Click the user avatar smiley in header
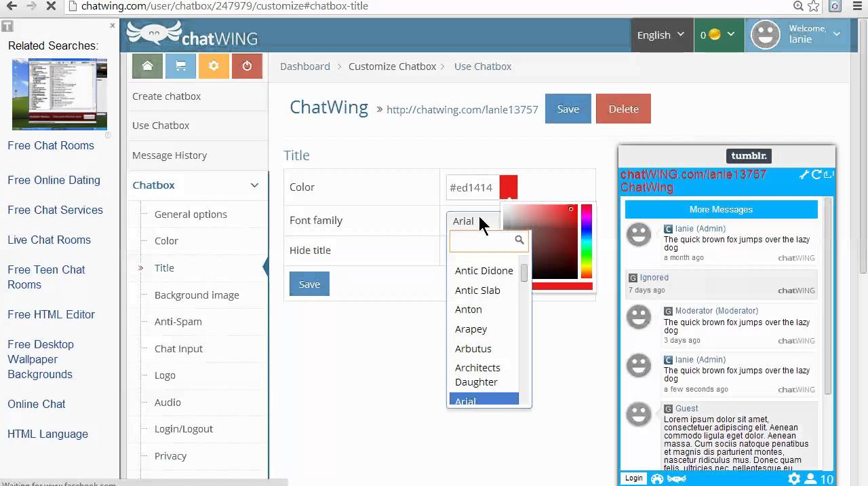 pyautogui.click(x=766, y=34)
